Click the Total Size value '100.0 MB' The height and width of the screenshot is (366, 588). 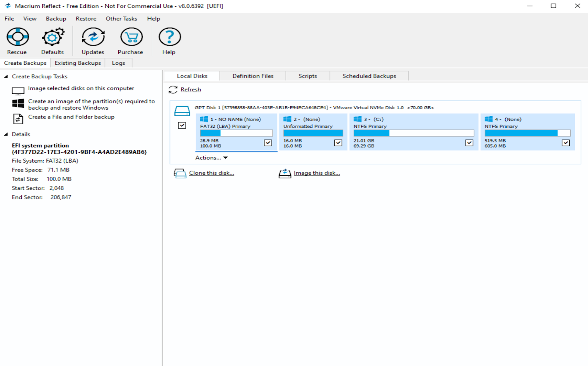(59, 179)
